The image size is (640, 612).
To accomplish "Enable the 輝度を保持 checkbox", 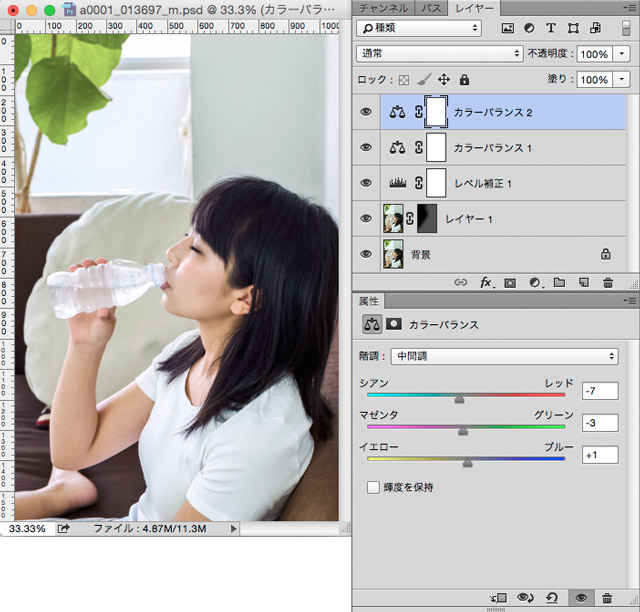I will pos(373,487).
